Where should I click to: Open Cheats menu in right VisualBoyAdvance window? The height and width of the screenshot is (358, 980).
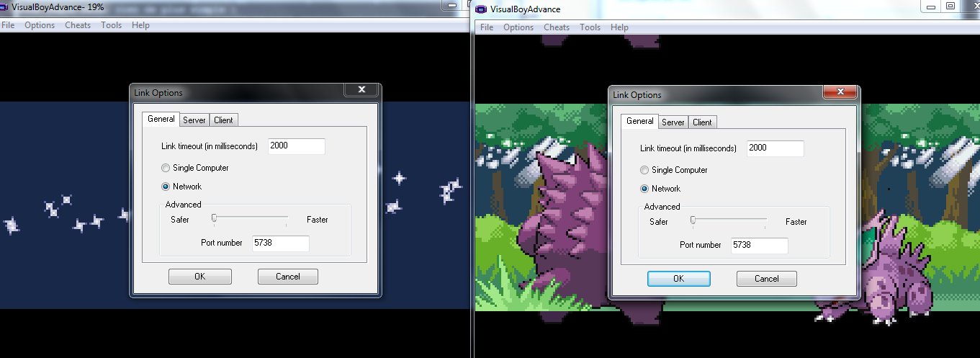coord(557,27)
